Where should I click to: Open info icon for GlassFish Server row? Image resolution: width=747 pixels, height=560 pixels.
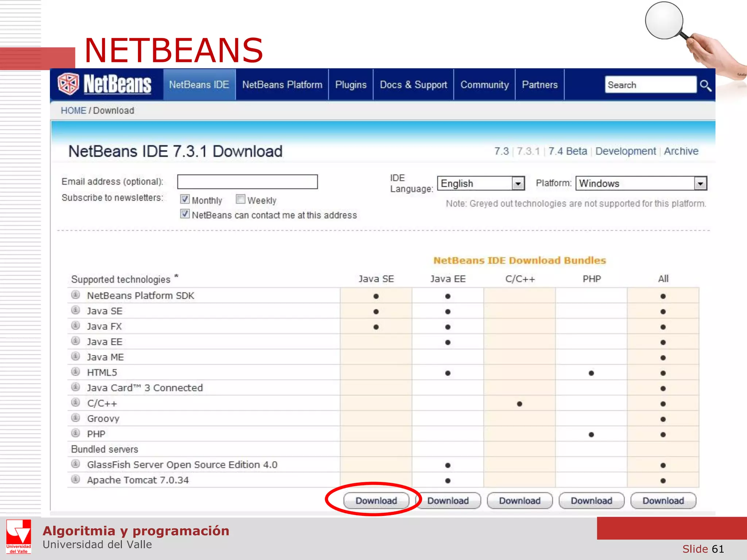tap(76, 464)
